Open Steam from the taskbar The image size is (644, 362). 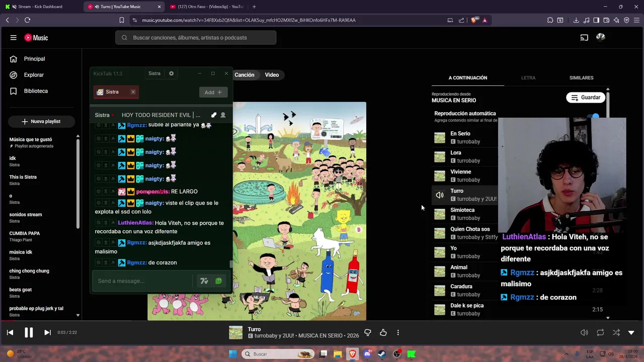tap(382, 354)
